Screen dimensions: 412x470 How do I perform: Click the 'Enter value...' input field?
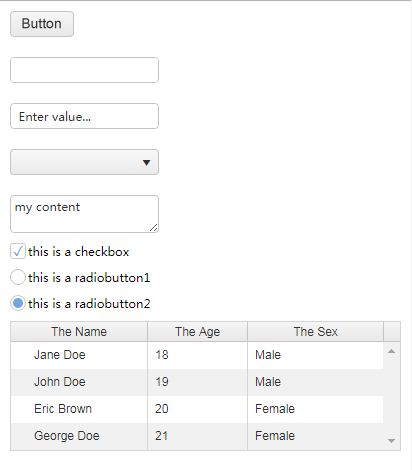point(84,116)
